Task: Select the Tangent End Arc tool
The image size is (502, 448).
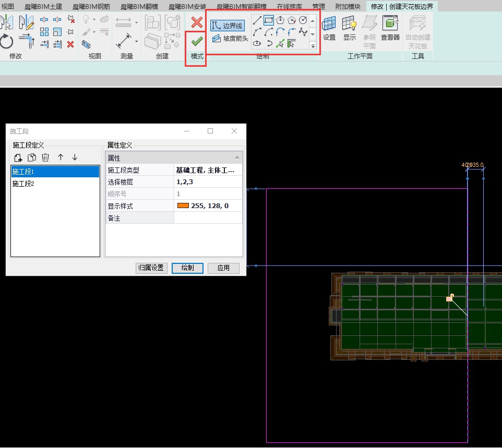Action: 280,32
